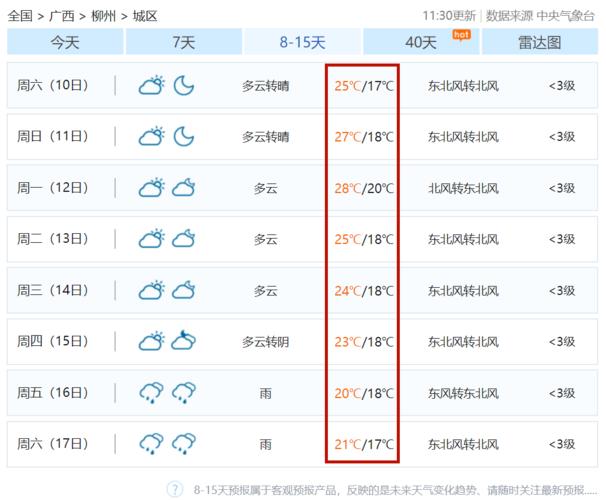Click night cloudy icon for 周二（13日）
606x500 pixels.
click(x=184, y=238)
